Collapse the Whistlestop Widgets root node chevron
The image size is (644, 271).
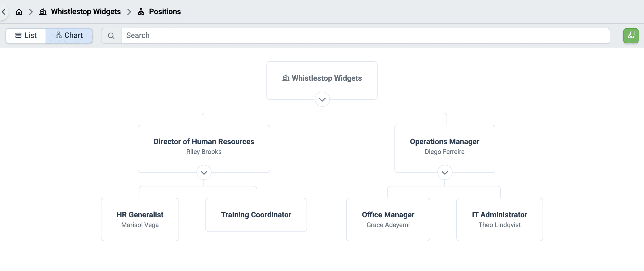pyautogui.click(x=322, y=99)
